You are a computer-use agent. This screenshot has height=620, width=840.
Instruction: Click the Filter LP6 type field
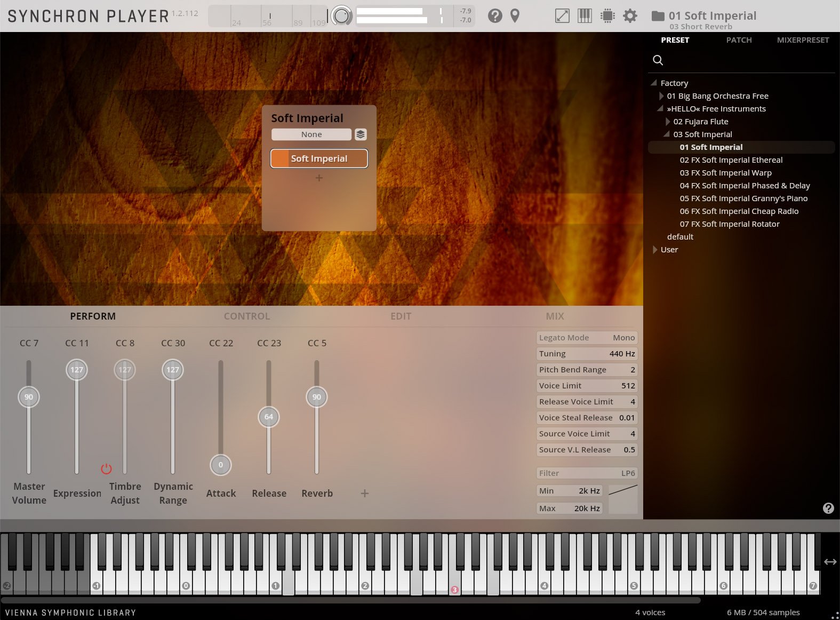(x=587, y=473)
